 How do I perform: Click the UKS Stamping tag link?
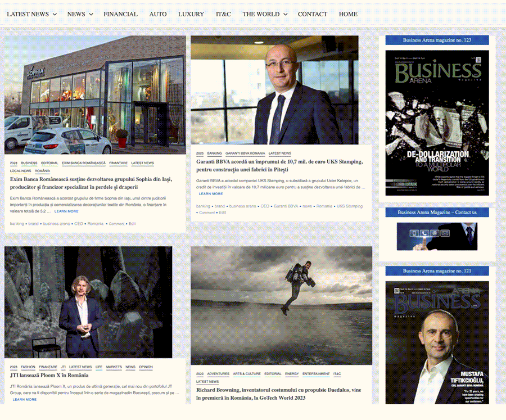[x=350, y=206]
